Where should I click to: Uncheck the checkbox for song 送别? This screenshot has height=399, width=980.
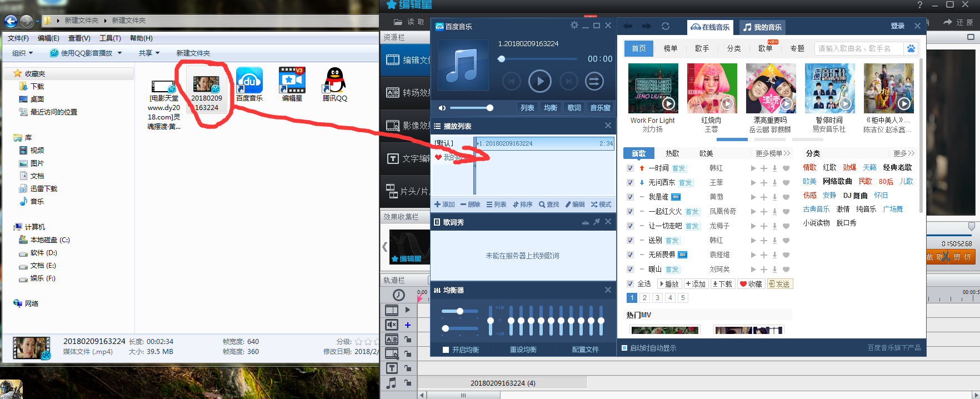tap(630, 241)
